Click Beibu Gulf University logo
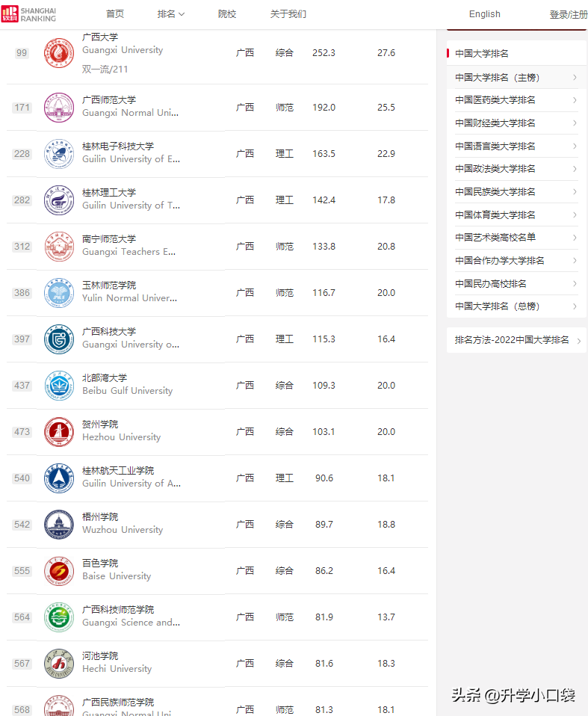 click(59, 386)
